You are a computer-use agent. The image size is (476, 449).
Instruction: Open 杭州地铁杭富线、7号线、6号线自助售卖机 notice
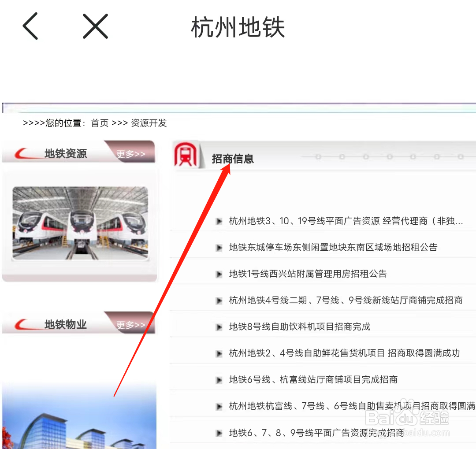[x=352, y=405]
